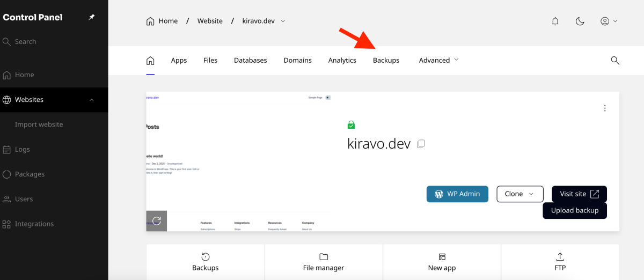Click the Visit site button
This screenshot has width=644, height=280.
[x=579, y=194]
